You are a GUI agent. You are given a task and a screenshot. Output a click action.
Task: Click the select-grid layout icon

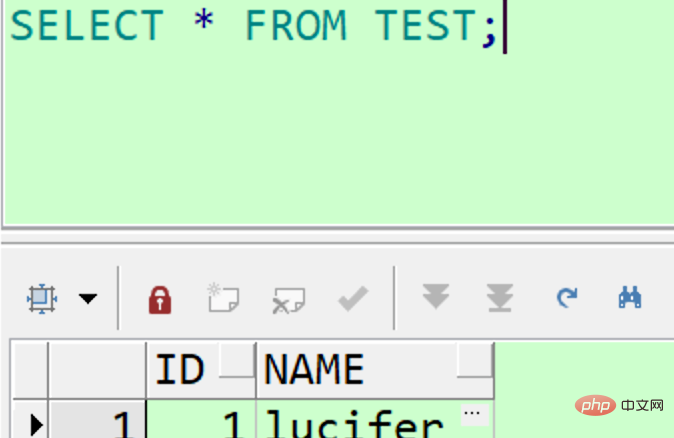42,298
